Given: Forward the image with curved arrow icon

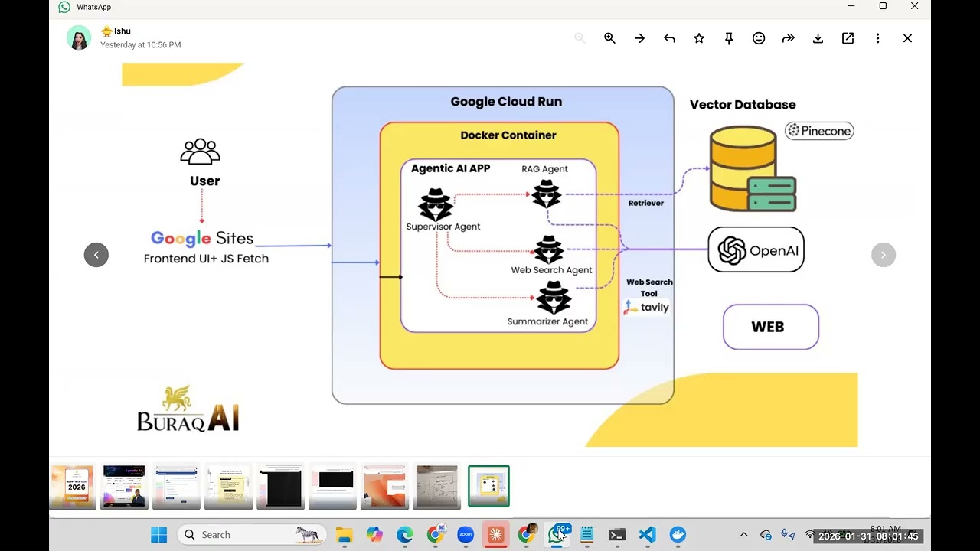Looking at the screenshot, I should (x=789, y=38).
